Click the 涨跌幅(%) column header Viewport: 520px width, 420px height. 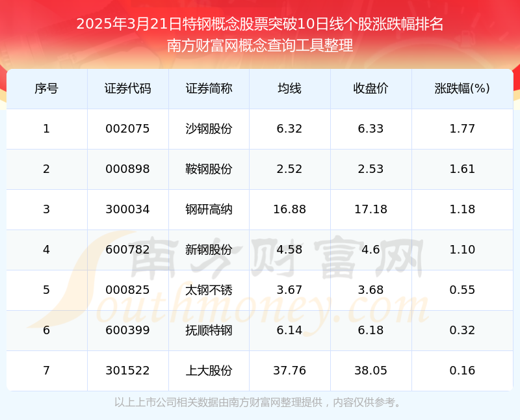462,88
